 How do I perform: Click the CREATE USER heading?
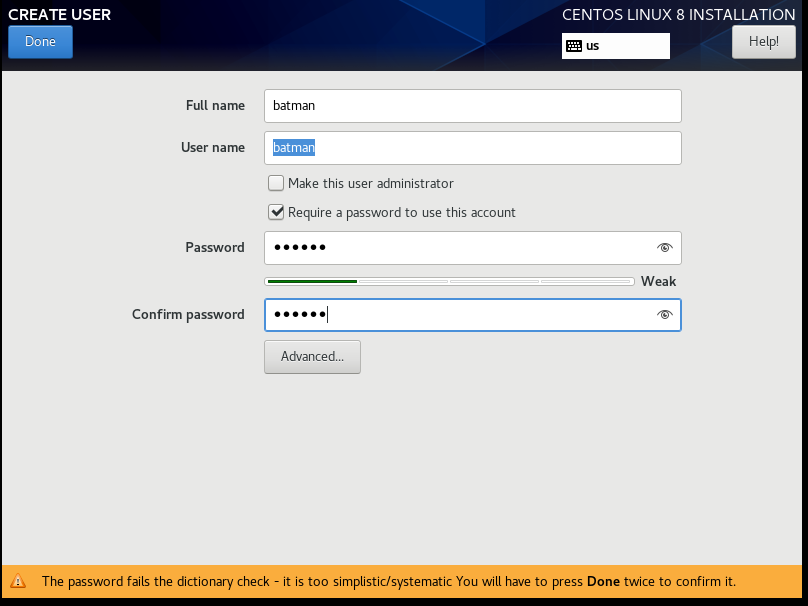pos(59,14)
